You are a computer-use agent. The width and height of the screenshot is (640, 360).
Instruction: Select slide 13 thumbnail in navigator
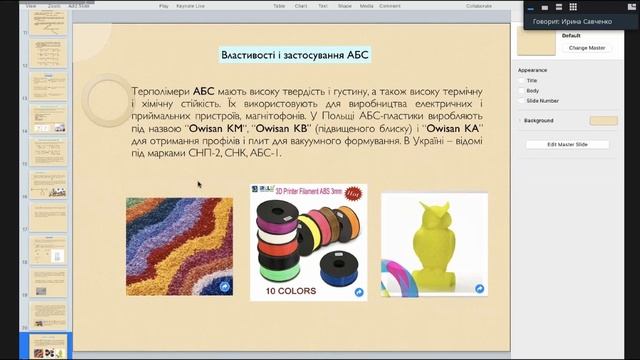(x=48, y=86)
